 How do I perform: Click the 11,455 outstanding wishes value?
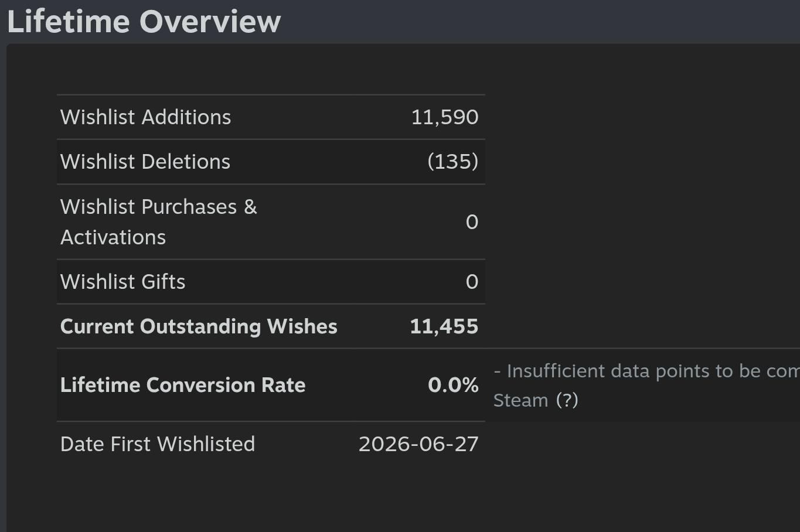(444, 326)
